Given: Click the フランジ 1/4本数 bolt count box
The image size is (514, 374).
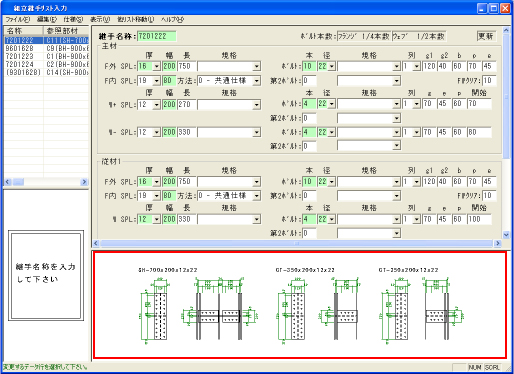Looking at the screenshot, I should pyautogui.click(x=364, y=36).
